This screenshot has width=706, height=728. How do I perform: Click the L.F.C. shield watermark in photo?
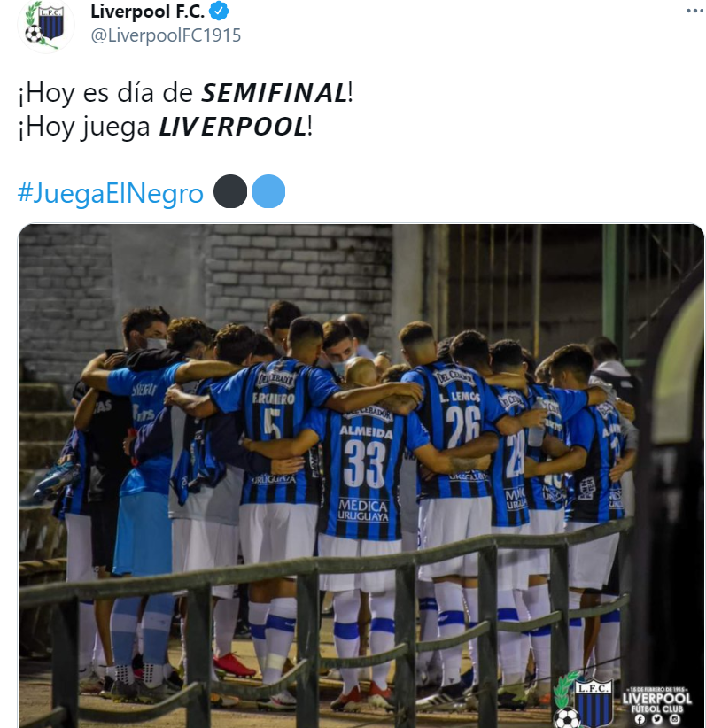tap(593, 701)
